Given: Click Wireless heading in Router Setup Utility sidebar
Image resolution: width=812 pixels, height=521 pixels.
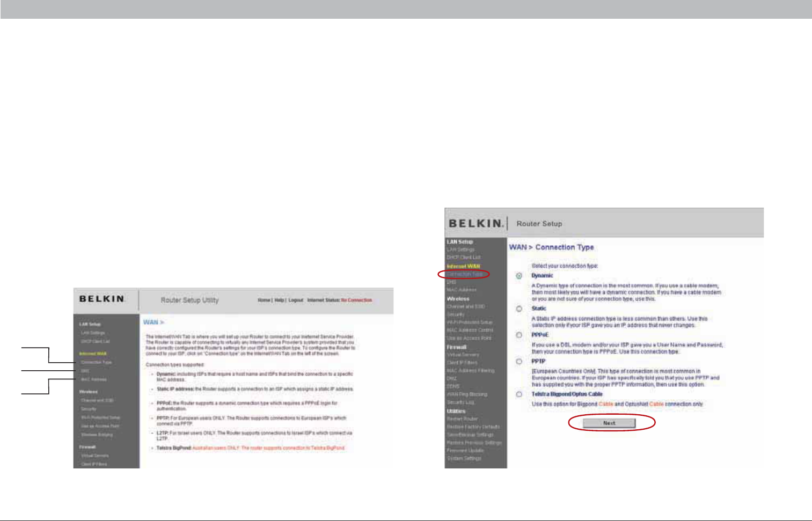Looking at the screenshot, I should click(x=89, y=392).
